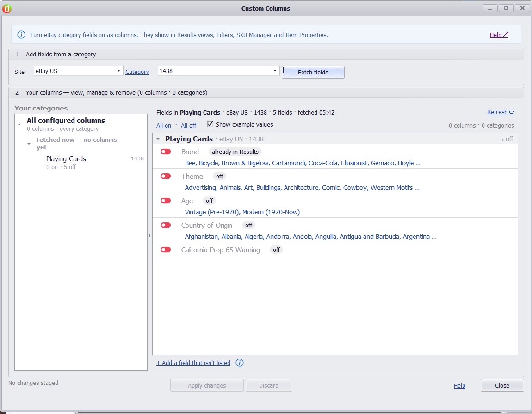Click the Vintage (Pre-1970), Modern values text
Viewport: 532px width, 414px height.
(x=242, y=212)
